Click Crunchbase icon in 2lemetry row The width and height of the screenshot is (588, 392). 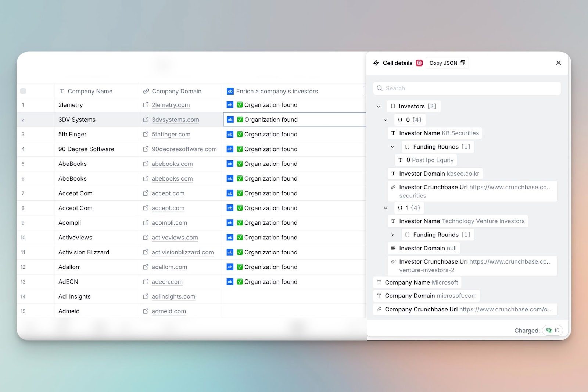230,105
